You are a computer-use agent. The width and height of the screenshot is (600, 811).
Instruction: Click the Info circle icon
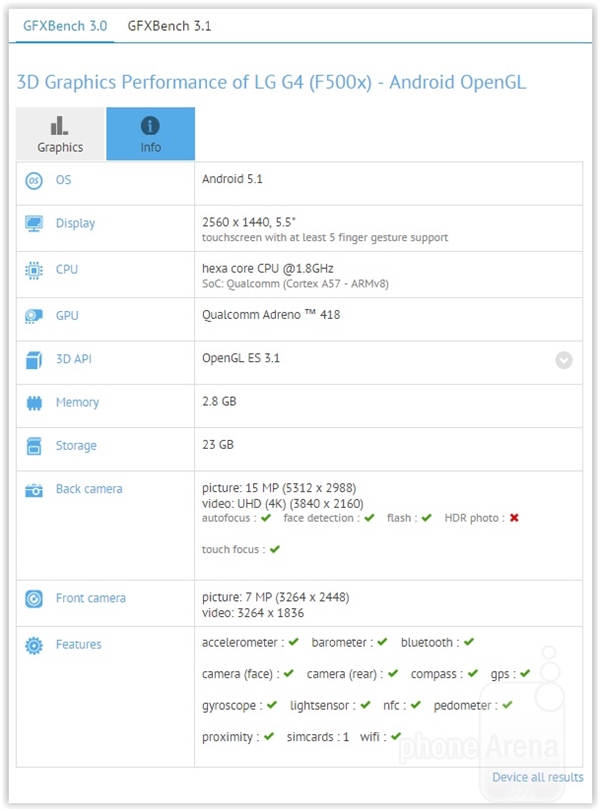point(150,125)
